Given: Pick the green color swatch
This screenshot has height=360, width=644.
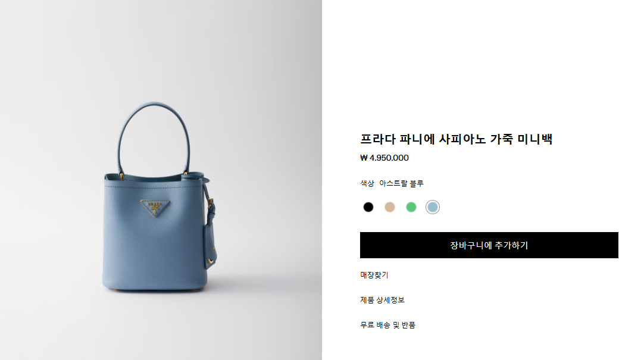Looking at the screenshot, I should coord(411,207).
